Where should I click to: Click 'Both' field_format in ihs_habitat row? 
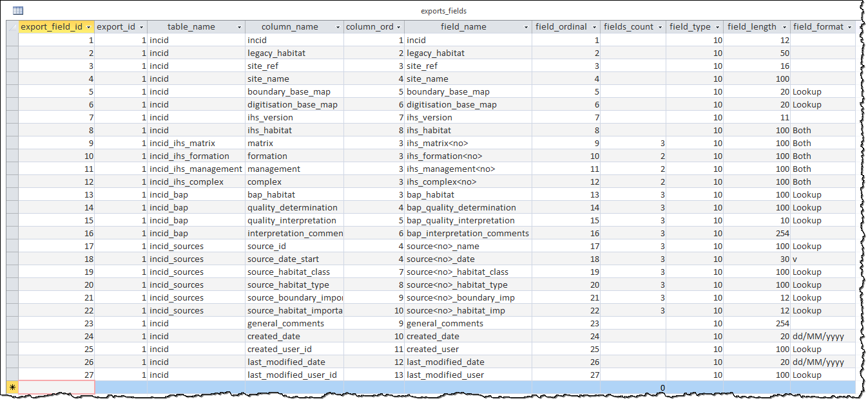point(823,130)
